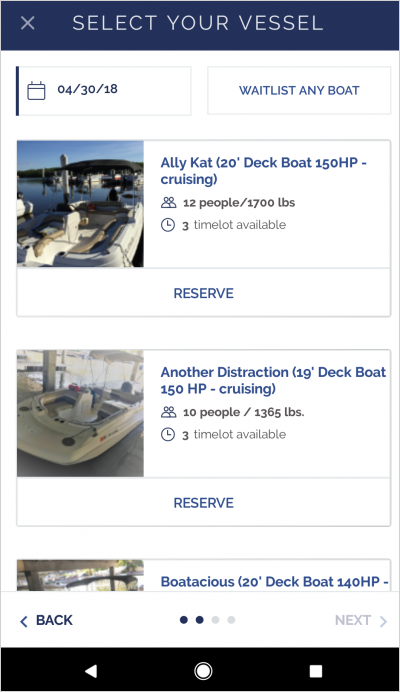400x692 pixels.
Task: Tap people icon under Ally Kat
Action: 168,203
